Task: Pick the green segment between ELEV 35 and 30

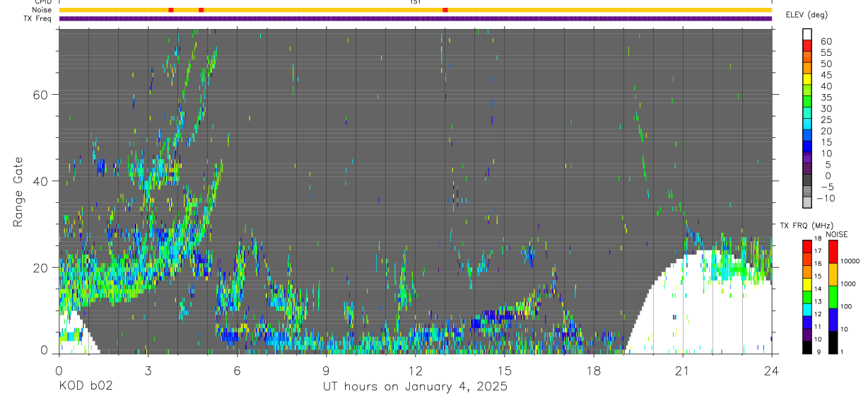Action: 809,103
